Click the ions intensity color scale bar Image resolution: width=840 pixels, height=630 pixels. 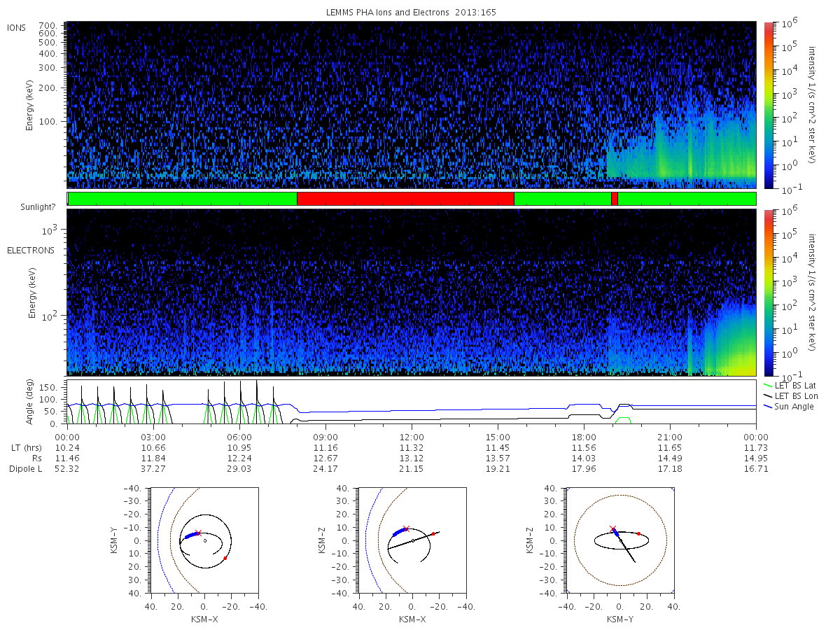pos(769,105)
